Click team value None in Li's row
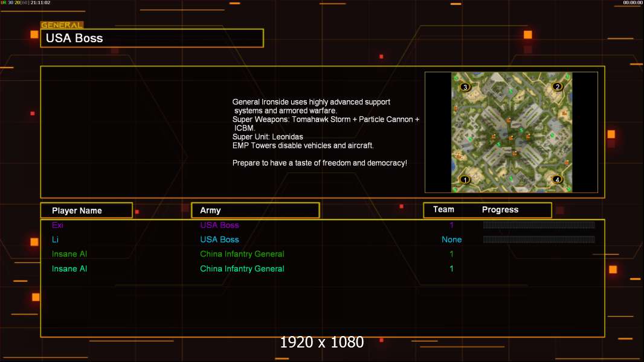The width and height of the screenshot is (644, 362). (451, 240)
